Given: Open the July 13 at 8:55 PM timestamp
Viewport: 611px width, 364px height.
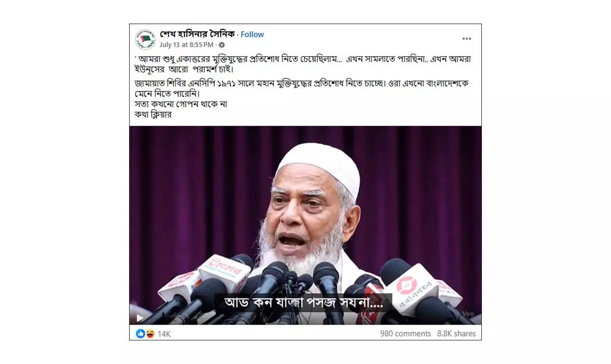Looking at the screenshot, I should pos(186,45).
